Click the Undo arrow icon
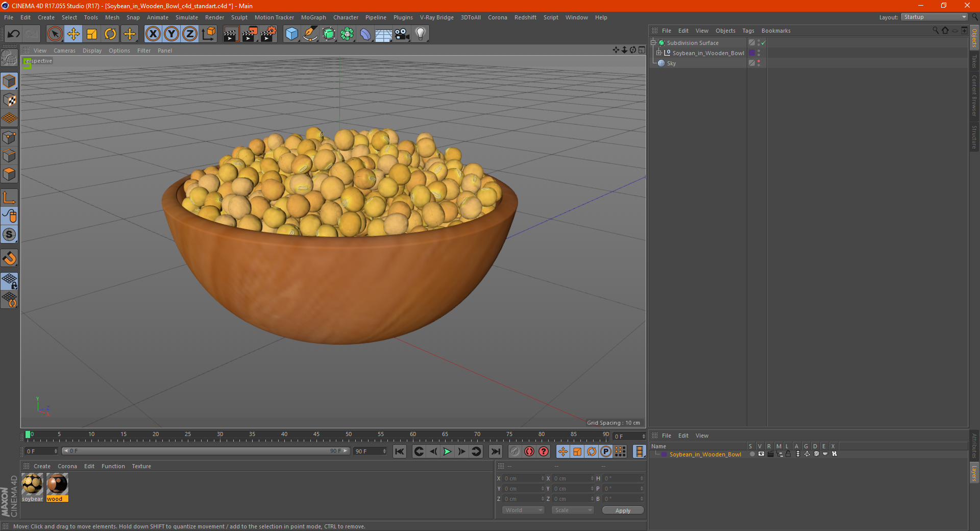This screenshot has width=980, height=531. 14,34
